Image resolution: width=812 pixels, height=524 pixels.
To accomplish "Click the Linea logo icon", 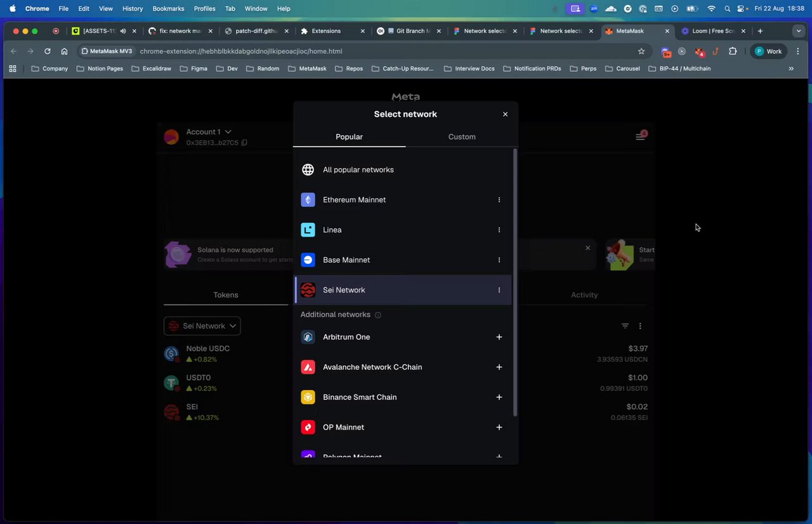I will tap(308, 230).
